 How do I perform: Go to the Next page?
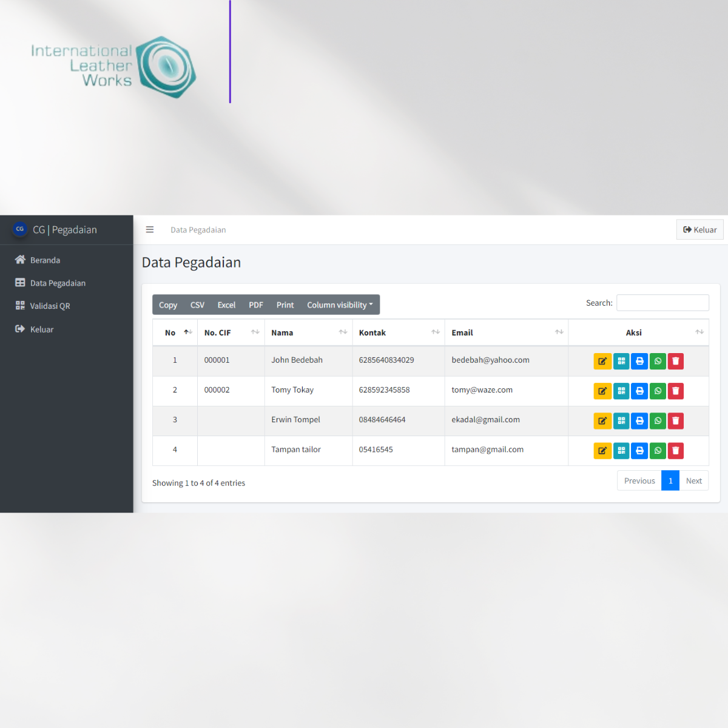click(694, 480)
